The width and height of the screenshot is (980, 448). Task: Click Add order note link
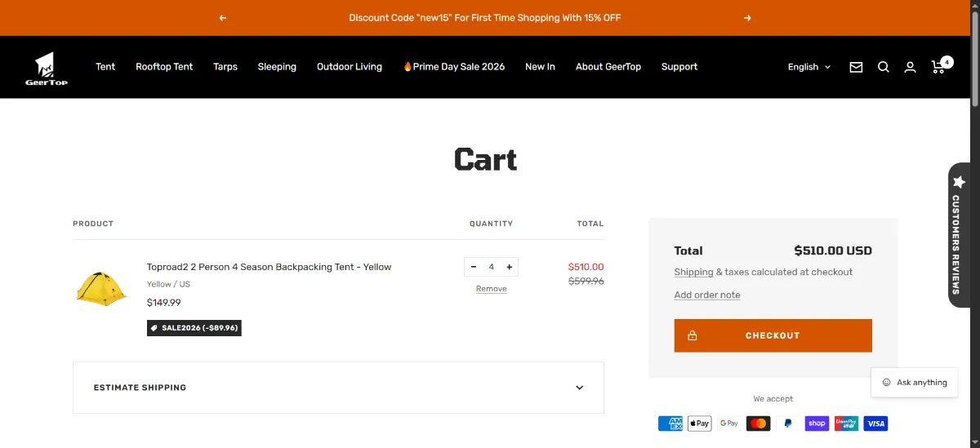[x=707, y=295]
